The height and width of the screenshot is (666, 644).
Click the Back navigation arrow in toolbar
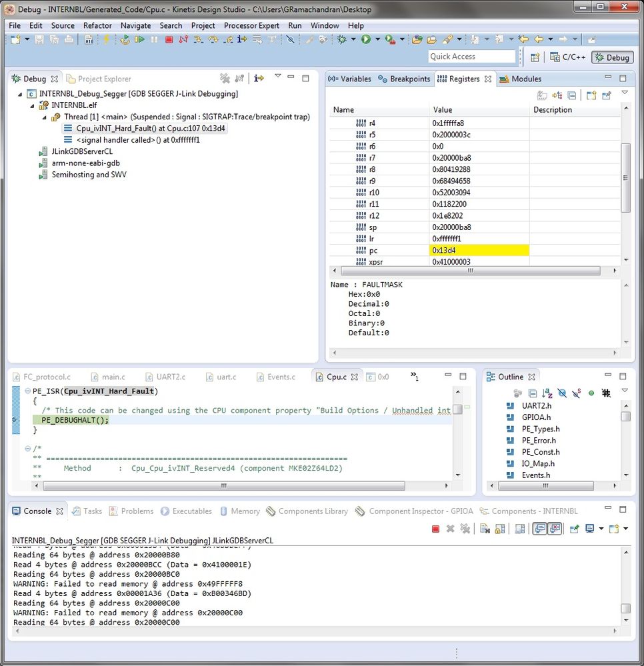point(539,39)
